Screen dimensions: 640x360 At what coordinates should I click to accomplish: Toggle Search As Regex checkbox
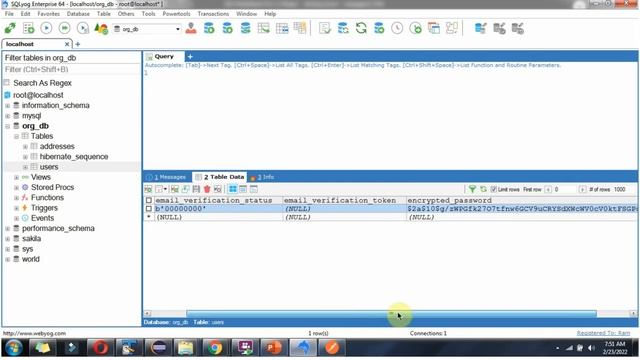coord(7,83)
